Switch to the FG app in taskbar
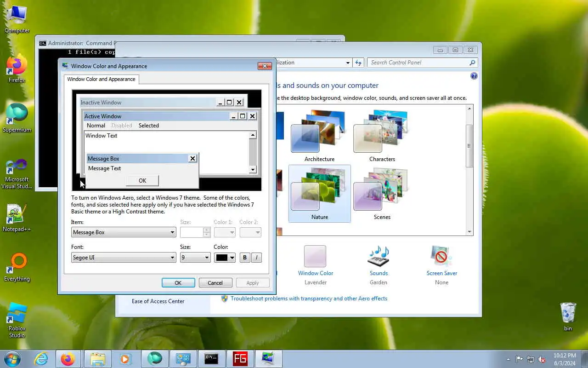 pos(240,359)
